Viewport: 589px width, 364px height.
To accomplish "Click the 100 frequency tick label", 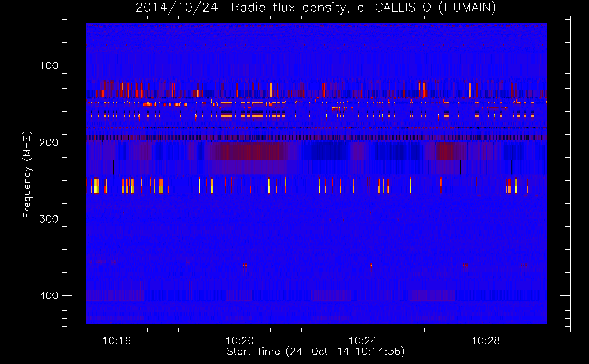I will coord(49,66).
